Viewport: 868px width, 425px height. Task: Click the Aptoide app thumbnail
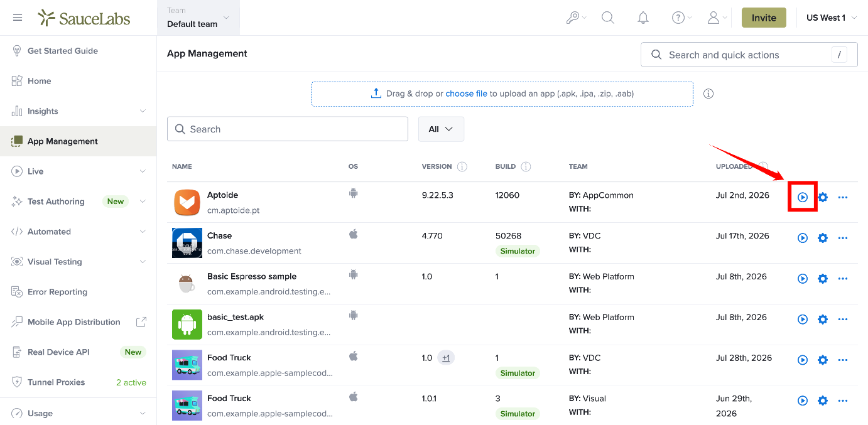point(187,202)
